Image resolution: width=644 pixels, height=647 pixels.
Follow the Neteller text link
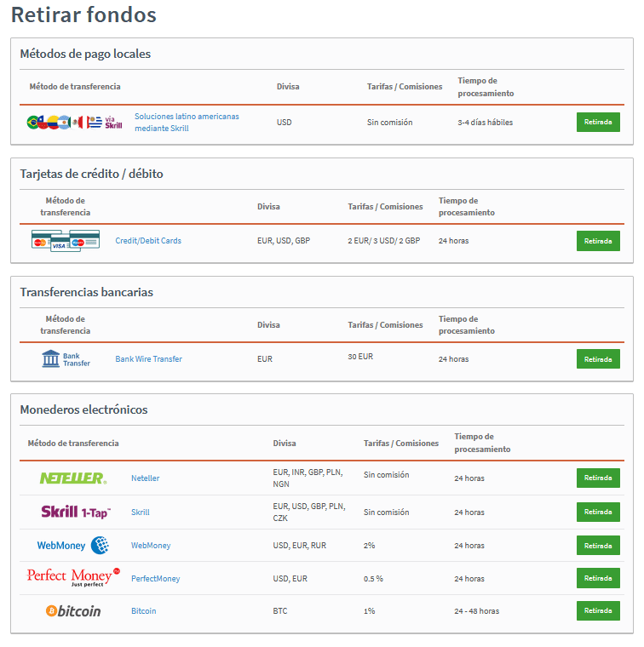pos(145,478)
